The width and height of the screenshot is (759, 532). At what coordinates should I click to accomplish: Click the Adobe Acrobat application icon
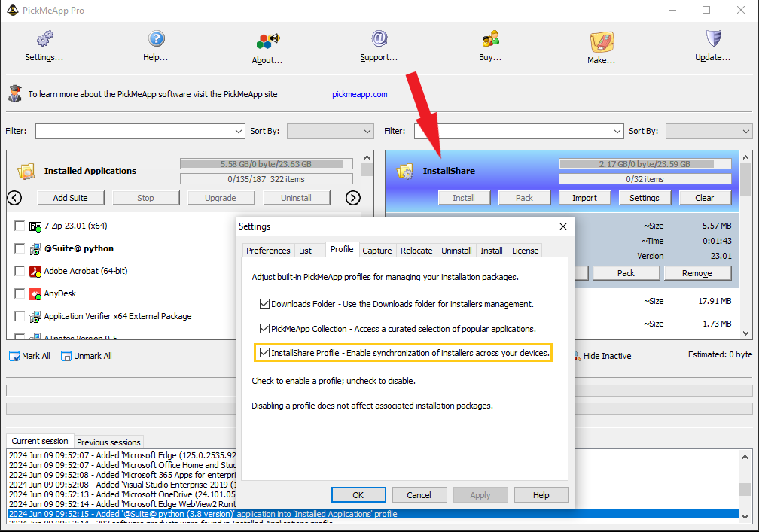coord(35,272)
